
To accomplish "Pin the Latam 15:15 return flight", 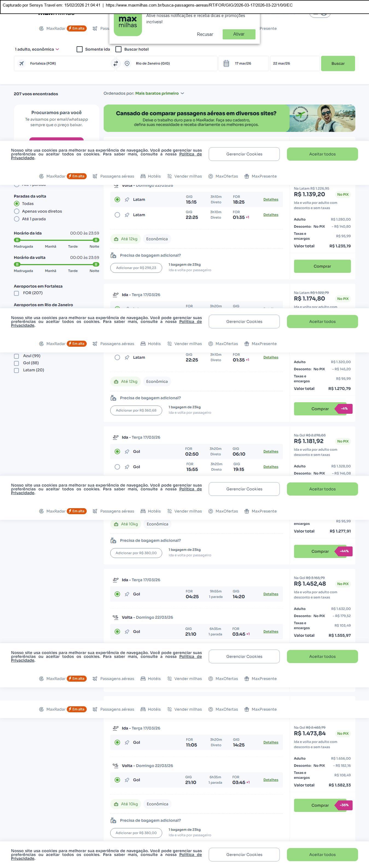I will (x=127, y=199).
